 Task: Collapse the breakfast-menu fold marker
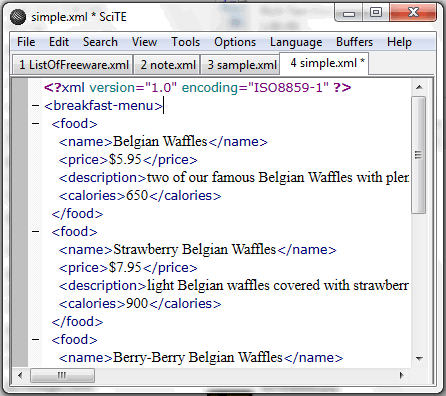click(x=36, y=106)
